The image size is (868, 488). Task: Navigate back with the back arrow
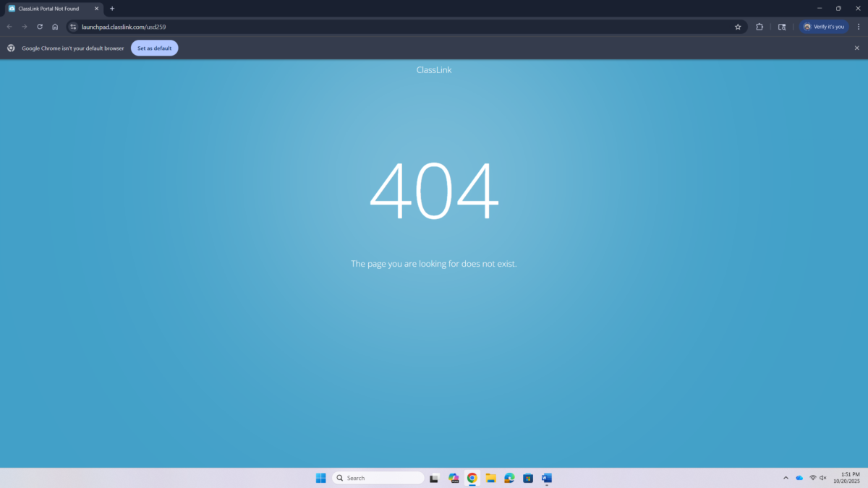point(9,27)
